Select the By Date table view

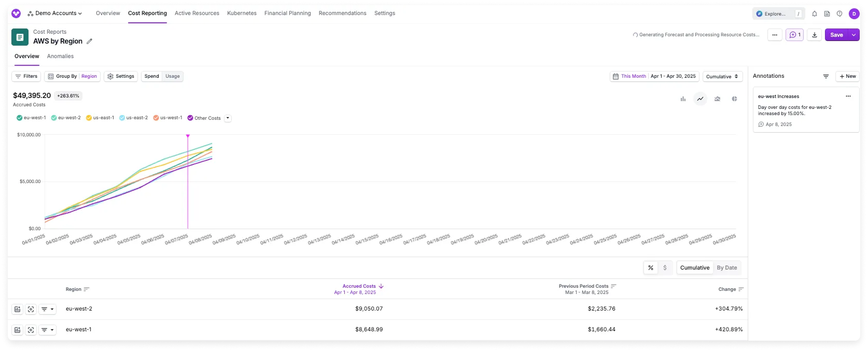pos(727,268)
